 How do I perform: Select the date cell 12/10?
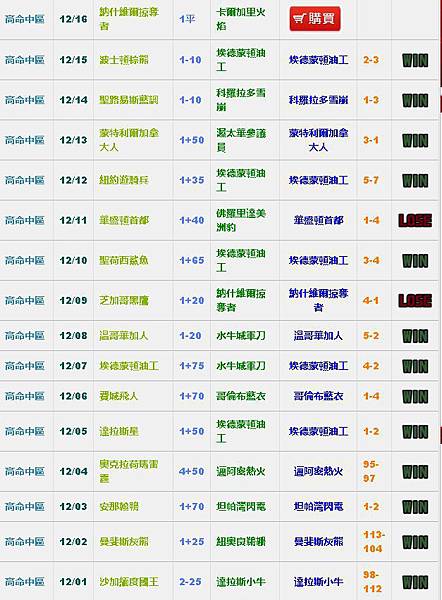(x=73, y=261)
